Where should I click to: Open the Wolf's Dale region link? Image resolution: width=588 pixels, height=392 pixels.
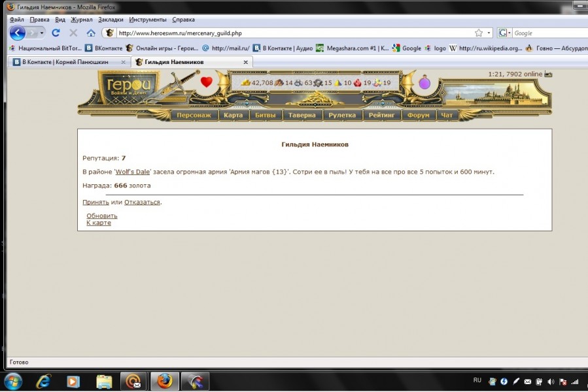pyautogui.click(x=133, y=172)
